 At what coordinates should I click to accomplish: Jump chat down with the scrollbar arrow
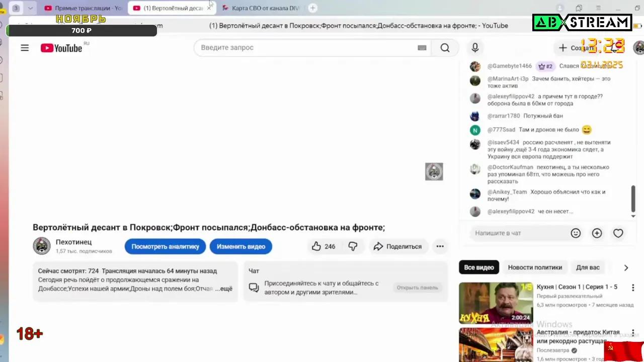(x=633, y=216)
